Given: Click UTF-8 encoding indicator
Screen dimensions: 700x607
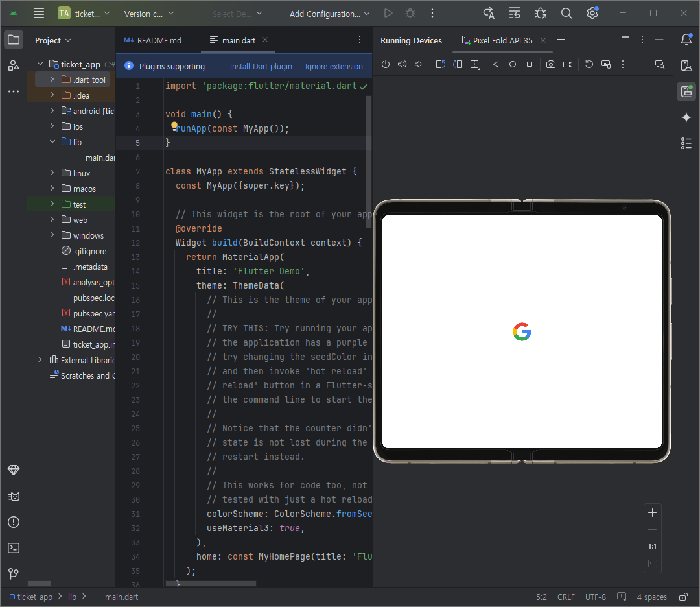Looking at the screenshot, I should (596, 597).
